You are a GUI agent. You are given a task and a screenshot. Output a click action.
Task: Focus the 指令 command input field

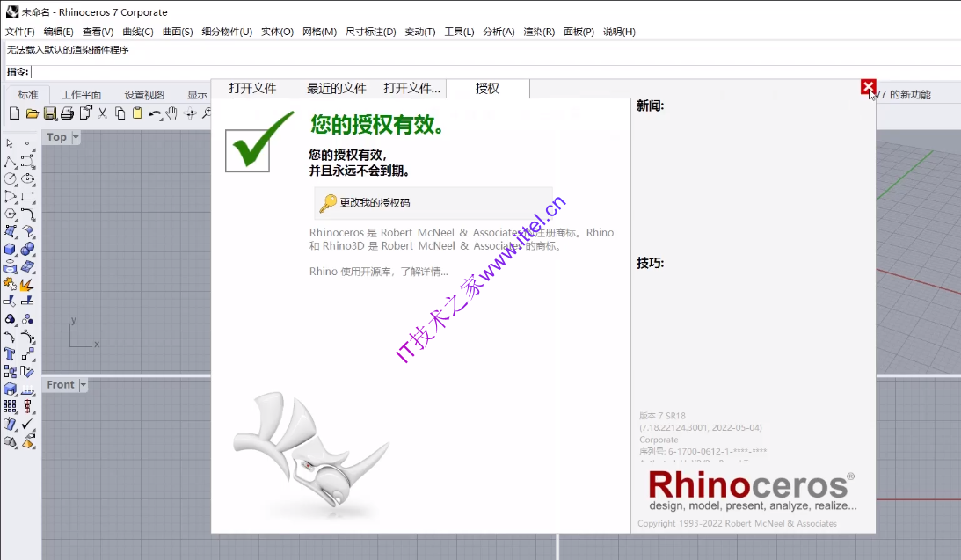pos(495,72)
